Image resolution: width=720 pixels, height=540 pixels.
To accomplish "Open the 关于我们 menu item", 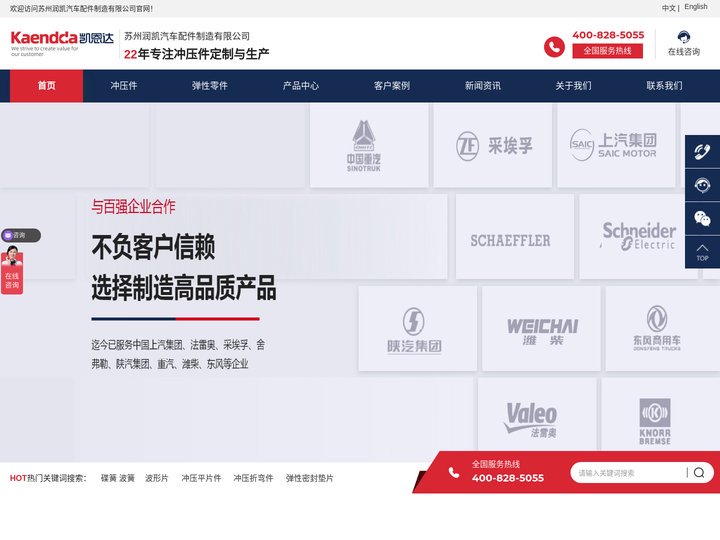I will (x=574, y=86).
